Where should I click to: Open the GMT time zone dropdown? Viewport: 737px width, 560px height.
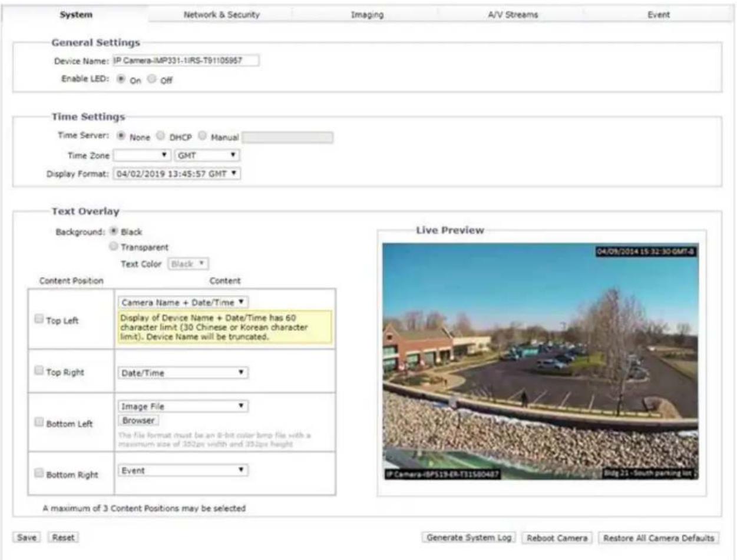(x=208, y=156)
